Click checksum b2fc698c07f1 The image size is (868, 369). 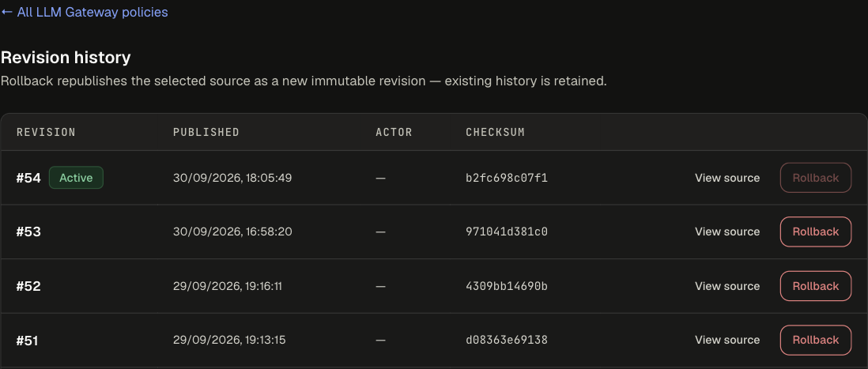tap(507, 178)
